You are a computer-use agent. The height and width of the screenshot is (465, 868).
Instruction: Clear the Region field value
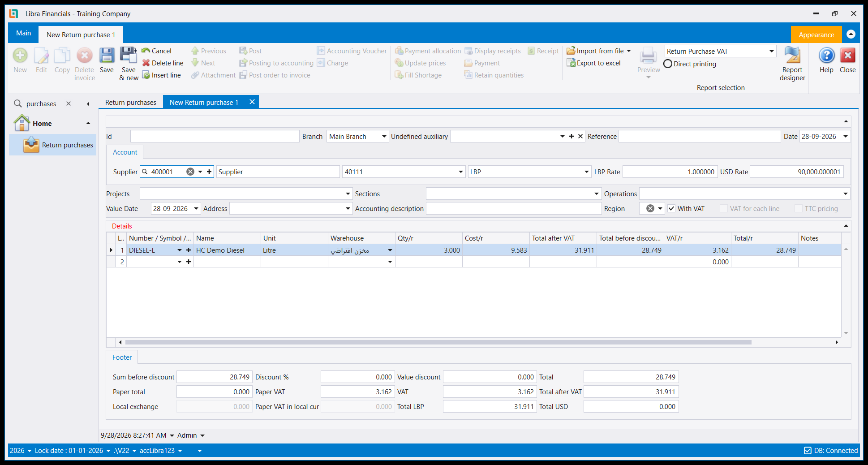click(650, 208)
